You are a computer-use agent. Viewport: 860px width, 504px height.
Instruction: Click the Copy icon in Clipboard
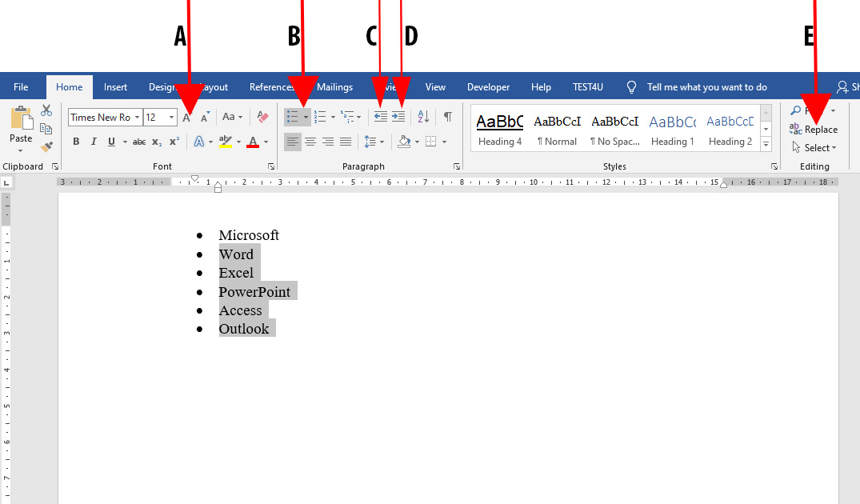point(46,129)
